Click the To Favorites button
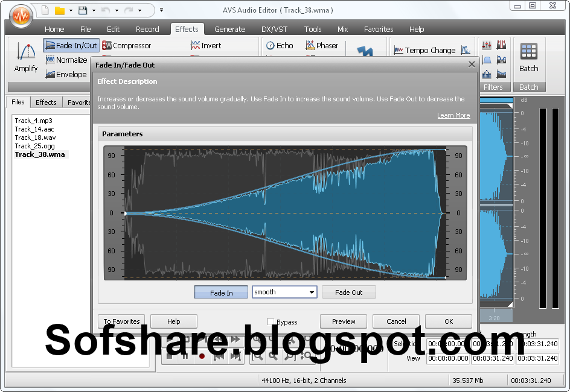Viewport: 570px width, 392px height. (121, 321)
